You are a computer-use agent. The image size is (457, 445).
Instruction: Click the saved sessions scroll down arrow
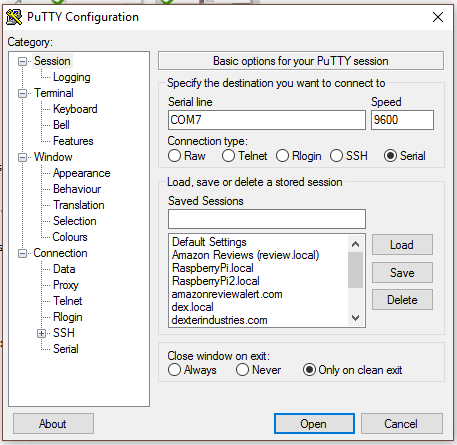[x=355, y=318]
